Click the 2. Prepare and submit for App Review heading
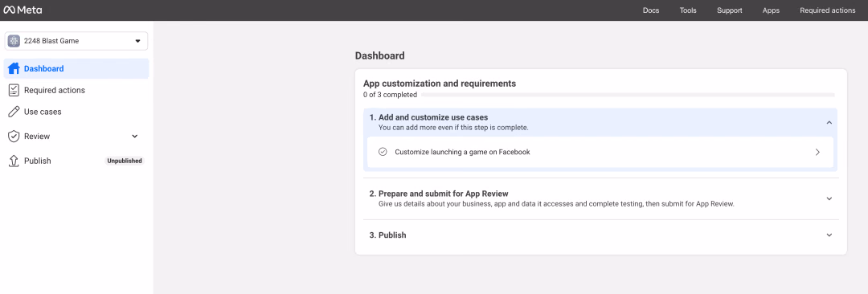 click(x=439, y=194)
